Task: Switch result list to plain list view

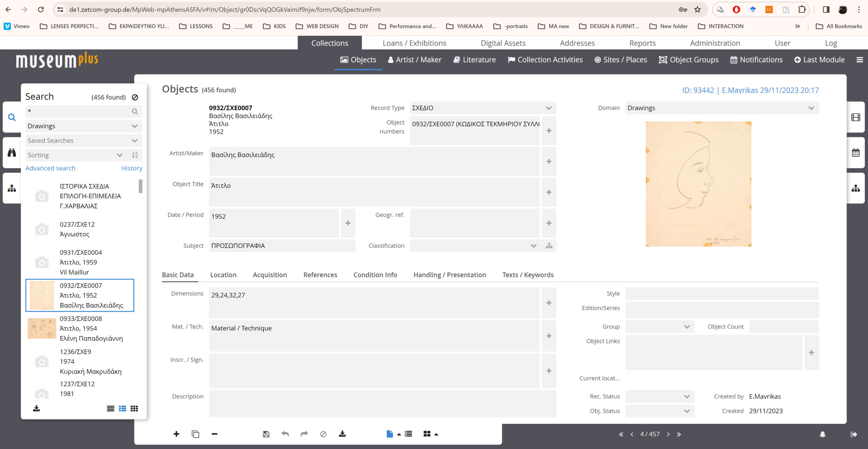Action: pyautogui.click(x=111, y=409)
